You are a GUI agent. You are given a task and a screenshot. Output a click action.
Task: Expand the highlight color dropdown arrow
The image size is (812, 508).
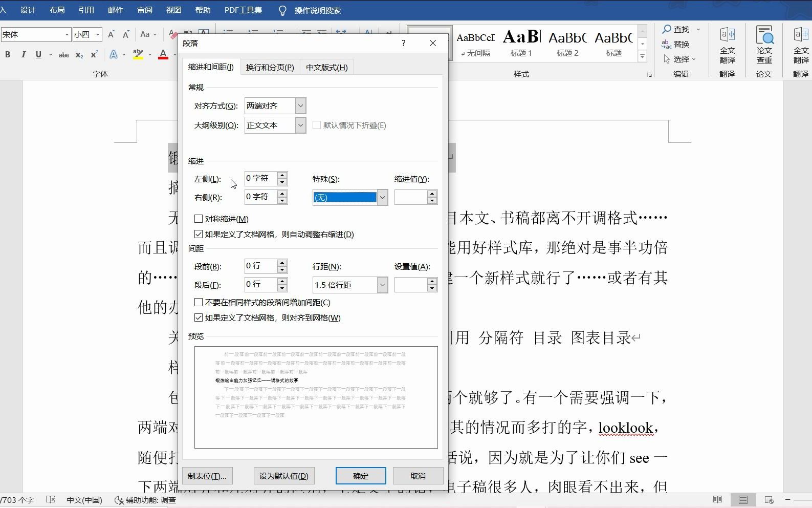tap(150, 55)
